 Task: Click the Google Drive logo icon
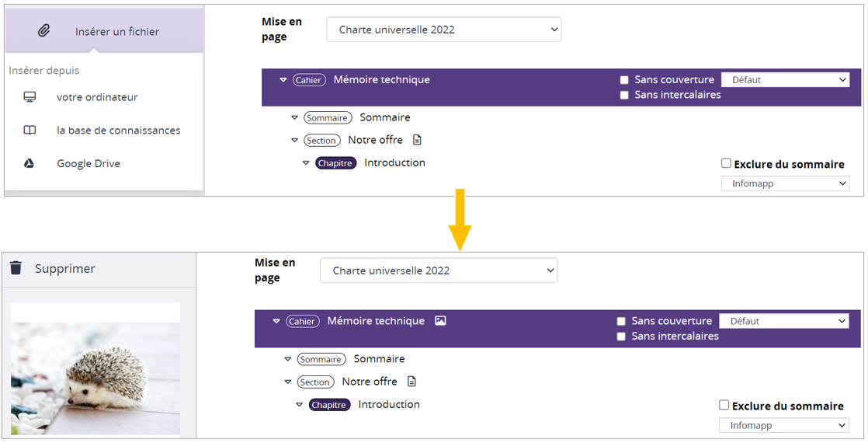[x=30, y=164]
